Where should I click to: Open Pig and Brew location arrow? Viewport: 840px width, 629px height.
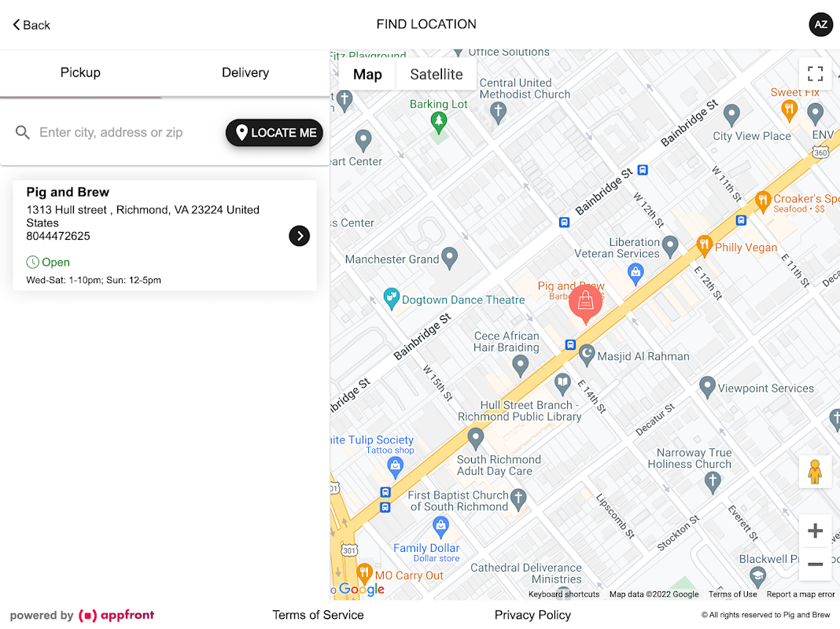click(300, 236)
